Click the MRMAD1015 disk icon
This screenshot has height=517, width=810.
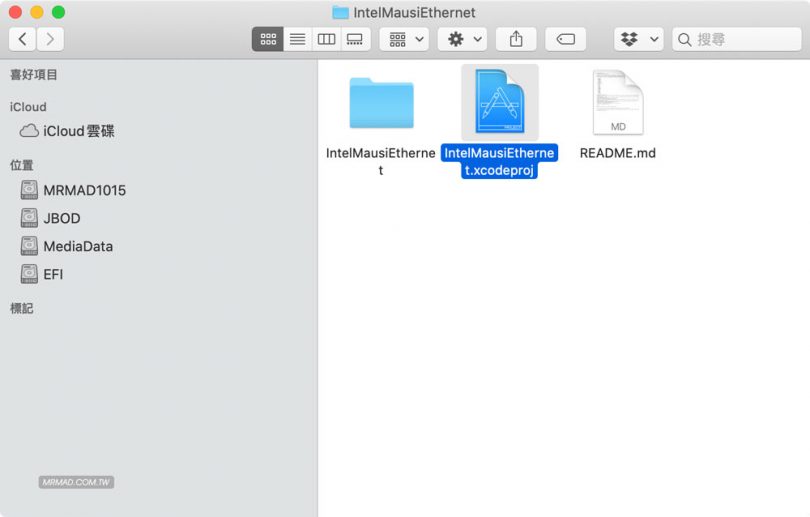pos(29,190)
